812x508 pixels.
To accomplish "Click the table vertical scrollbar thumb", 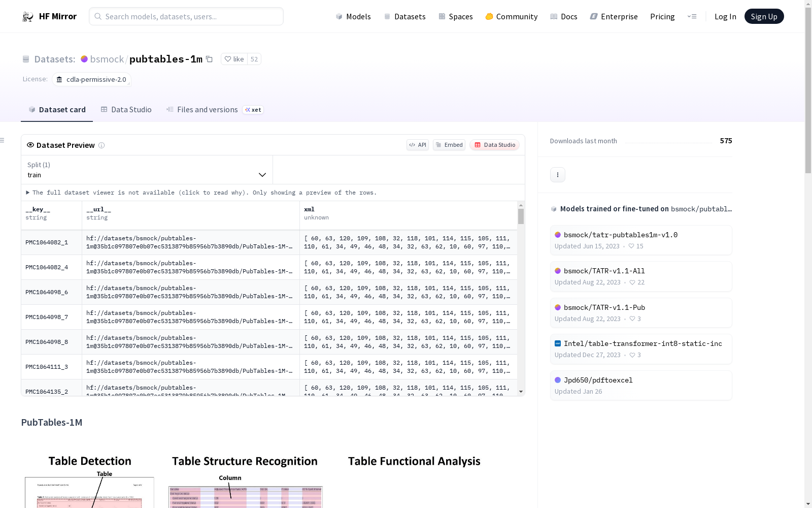I will pos(521,216).
